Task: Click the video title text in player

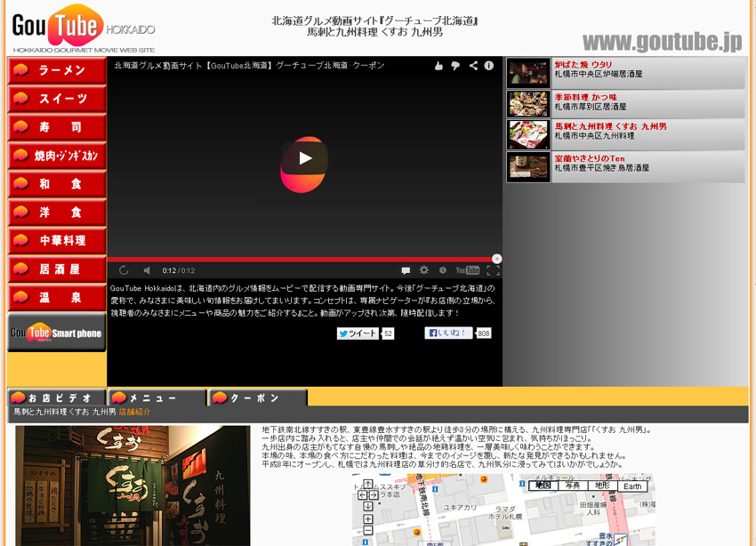Action: point(249,66)
